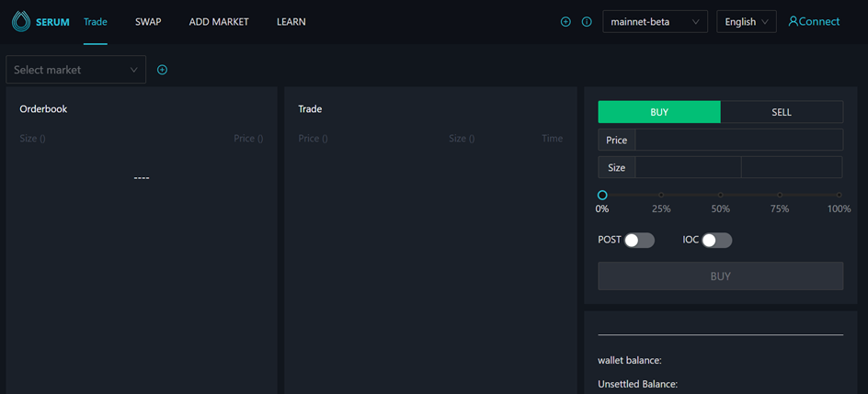Set the size slider to 50%
Image resolution: width=868 pixels, height=394 pixels.
(720, 195)
